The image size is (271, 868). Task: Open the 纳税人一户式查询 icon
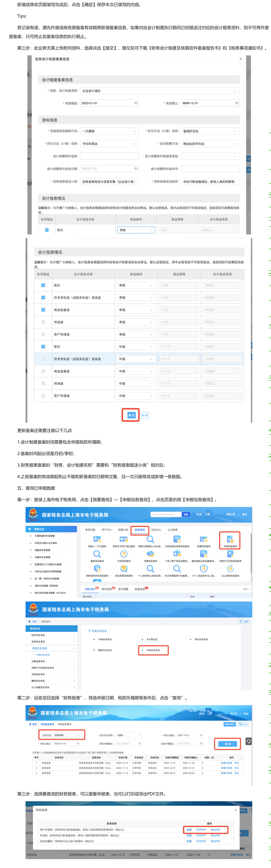97,539
